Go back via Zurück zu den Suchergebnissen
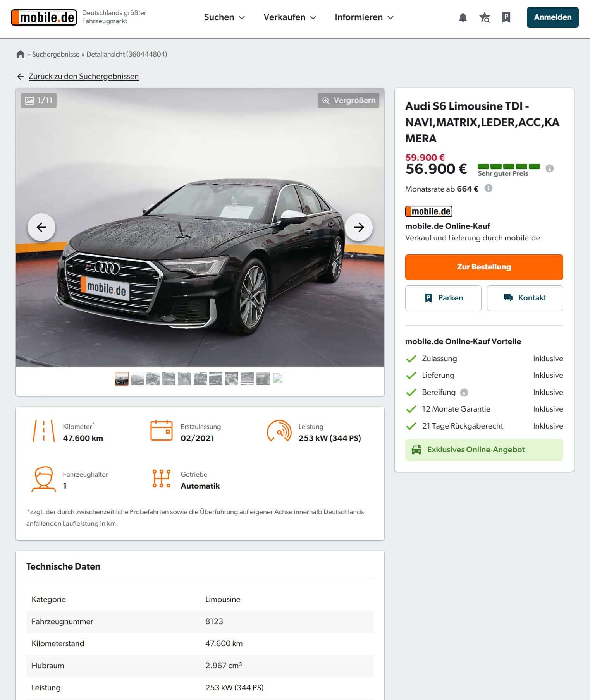The height and width of the screenshot is (700, 590). (84, 77)
